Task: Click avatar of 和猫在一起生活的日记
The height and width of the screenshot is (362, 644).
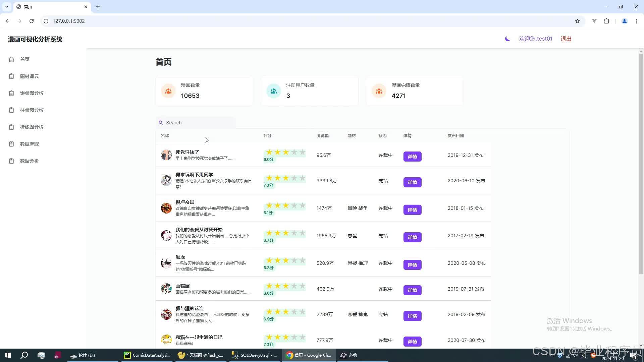Action: (166, 340)
